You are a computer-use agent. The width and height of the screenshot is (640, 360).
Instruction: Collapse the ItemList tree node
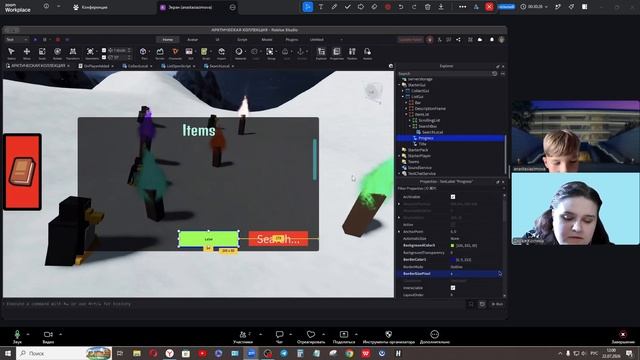(406, 115)
